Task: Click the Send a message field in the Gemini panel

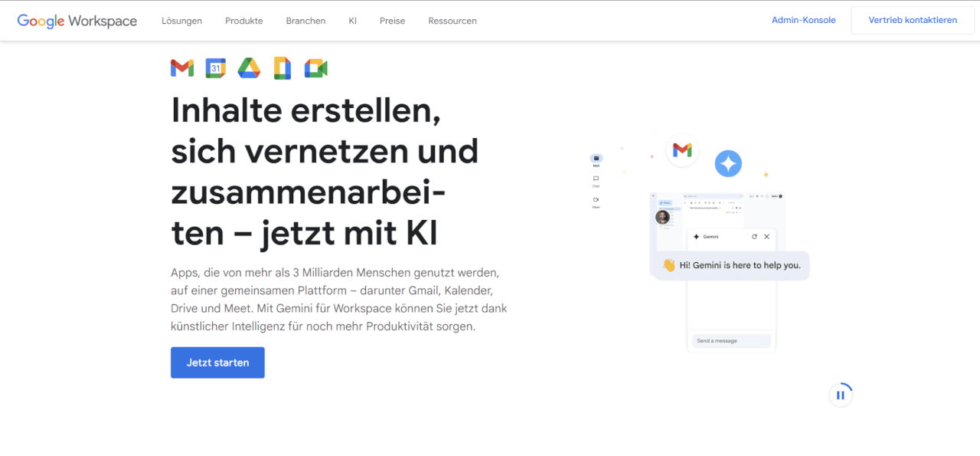Action: 731,340
